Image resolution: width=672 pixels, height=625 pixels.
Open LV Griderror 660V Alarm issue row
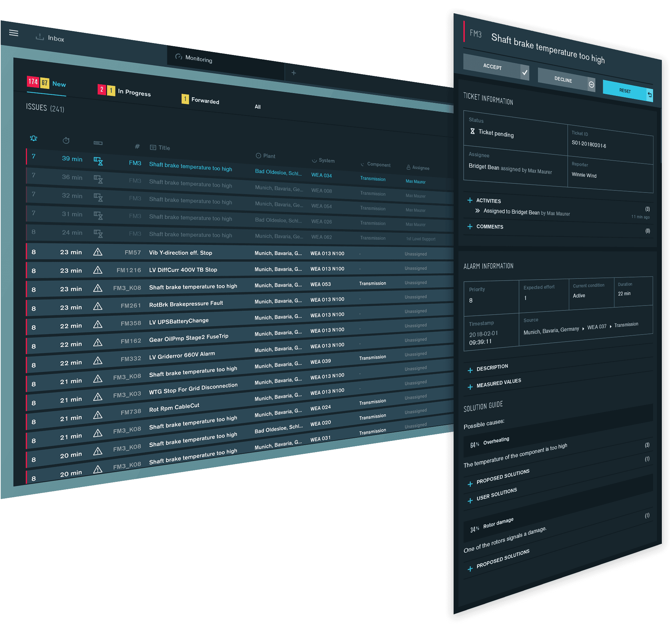pyautogui.click(x=182, y=356)
